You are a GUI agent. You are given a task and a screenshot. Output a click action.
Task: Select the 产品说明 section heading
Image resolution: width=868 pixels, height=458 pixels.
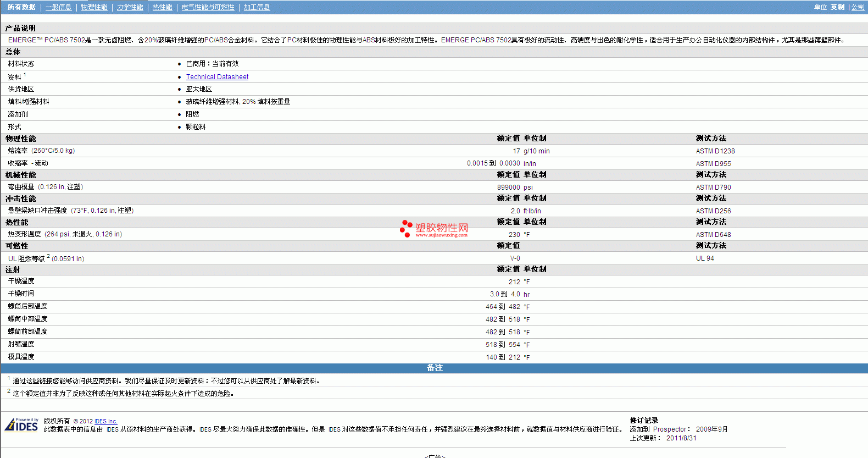20,28
